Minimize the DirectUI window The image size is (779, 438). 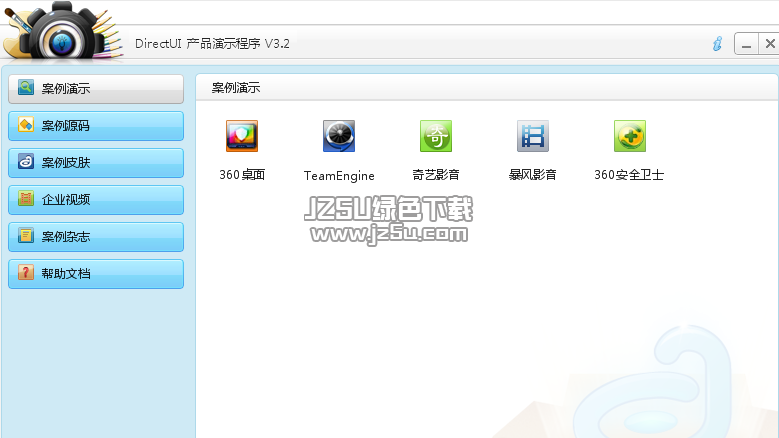[746, 44]
